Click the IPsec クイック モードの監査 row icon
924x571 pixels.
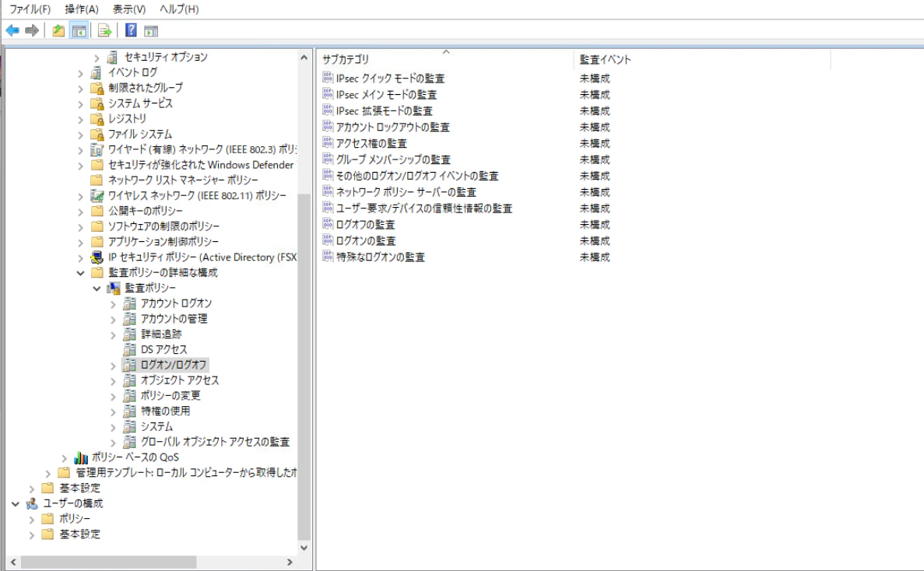click(x=328, y=78)
